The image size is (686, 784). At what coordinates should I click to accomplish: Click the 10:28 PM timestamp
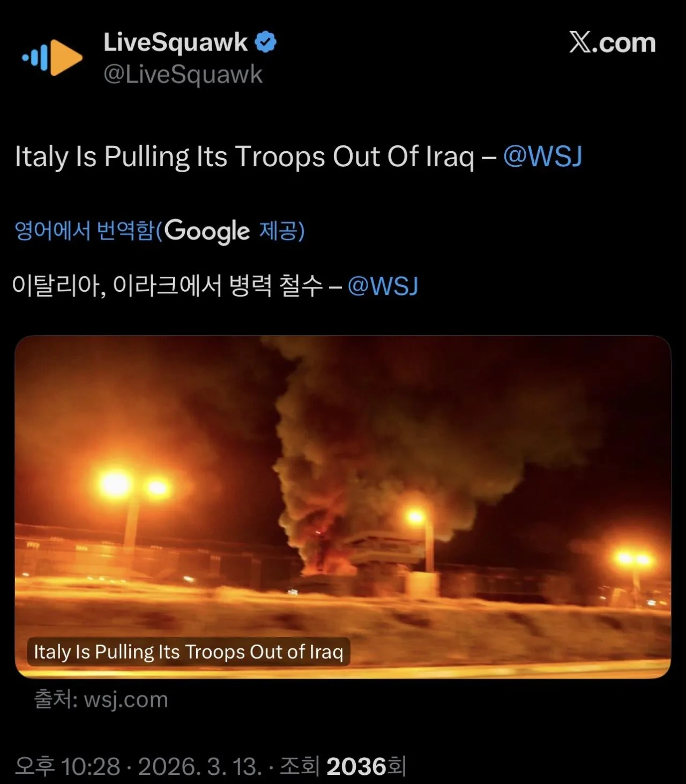click(x=68, y=766)
